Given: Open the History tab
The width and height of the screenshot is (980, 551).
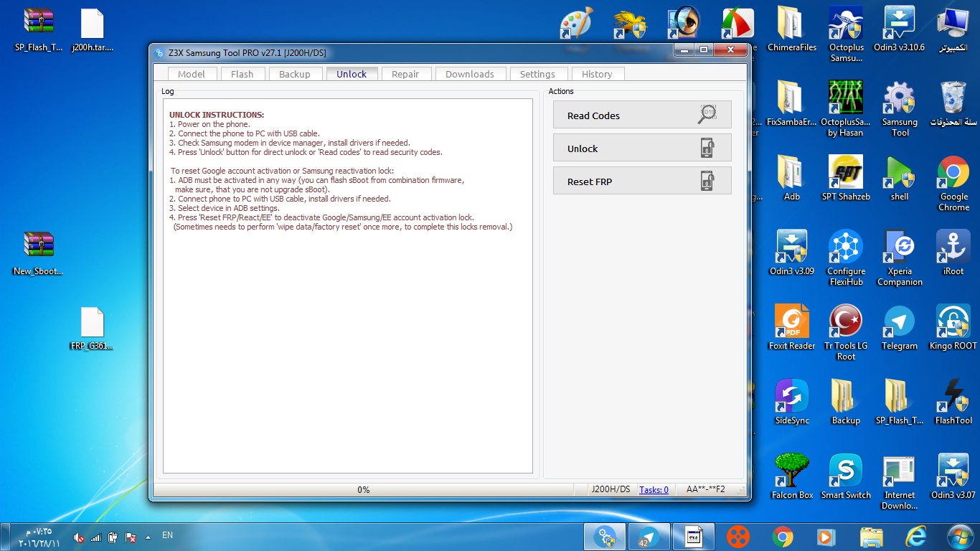Looking at the screenshot, I should [x=598, y=74].
